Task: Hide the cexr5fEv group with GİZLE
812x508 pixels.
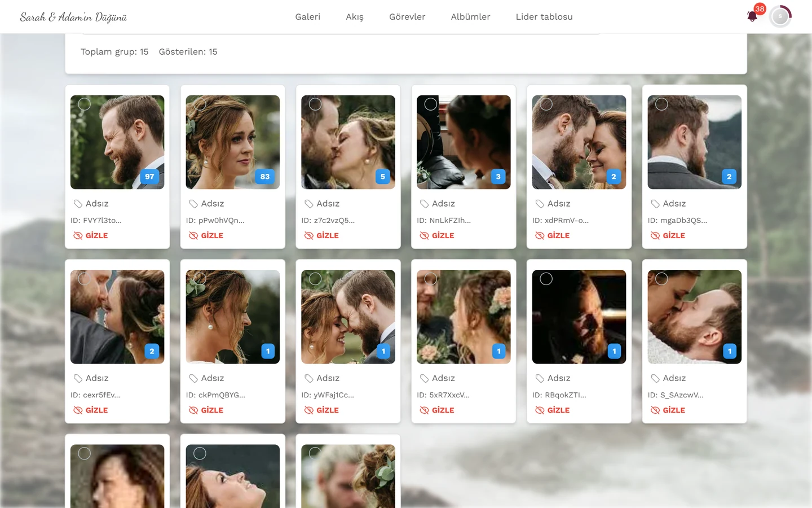Action: point(91,410)
